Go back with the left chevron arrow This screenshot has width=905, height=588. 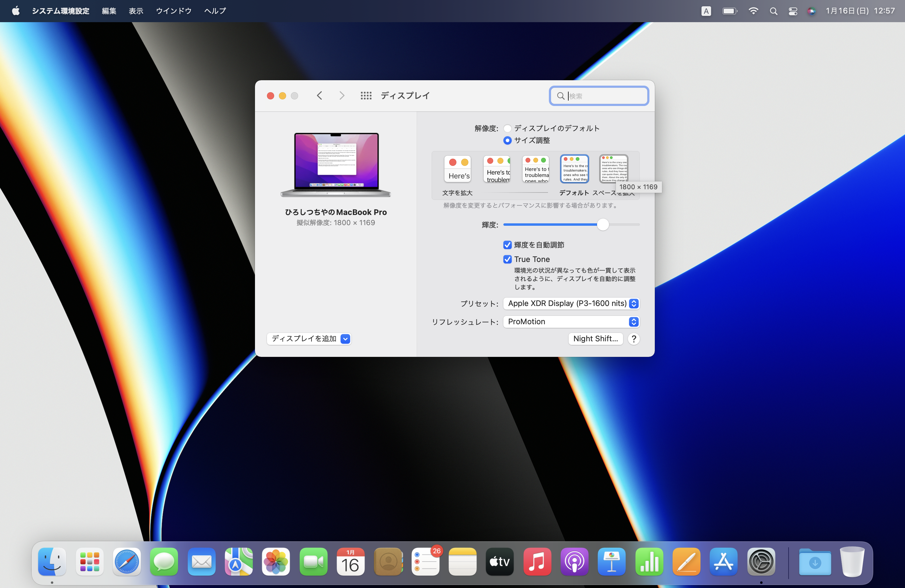[x=319, y=96]
